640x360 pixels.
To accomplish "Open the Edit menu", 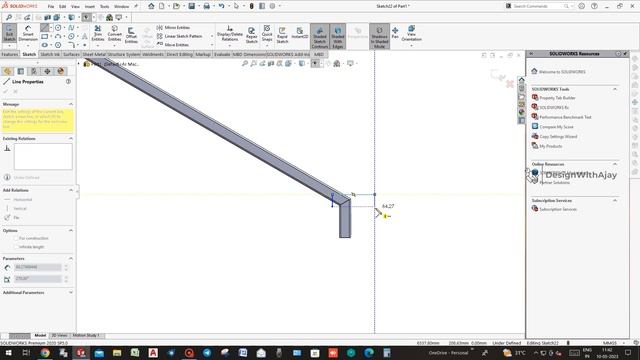I will tap(62, 7).
